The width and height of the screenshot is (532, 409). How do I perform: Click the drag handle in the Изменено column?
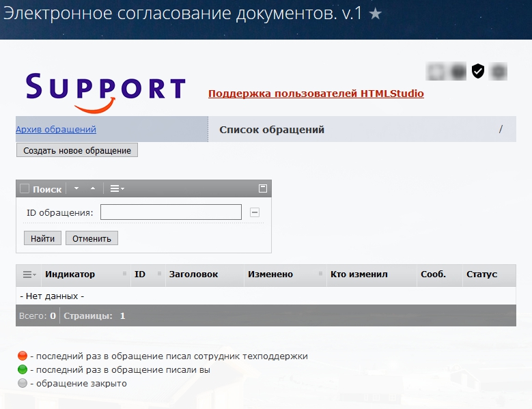(320, 274)
